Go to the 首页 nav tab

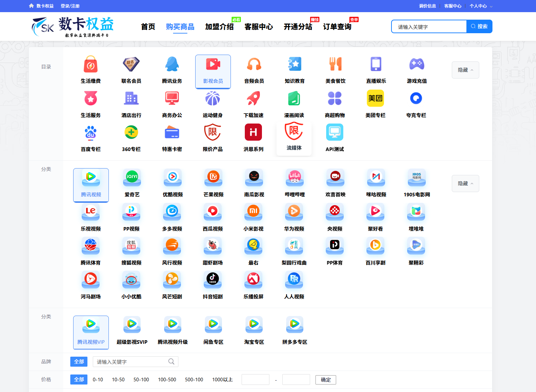pos(148,27)
